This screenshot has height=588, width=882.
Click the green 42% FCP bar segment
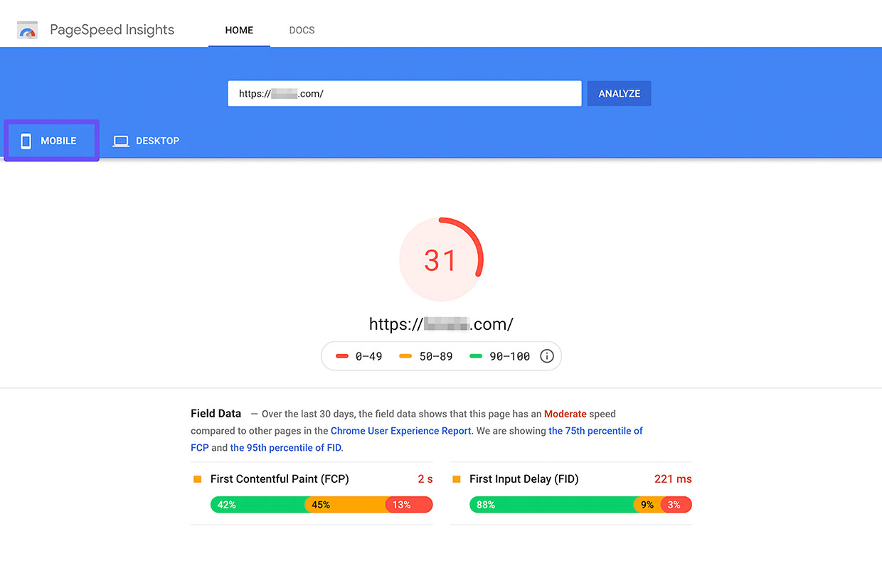tap(257, 505)
